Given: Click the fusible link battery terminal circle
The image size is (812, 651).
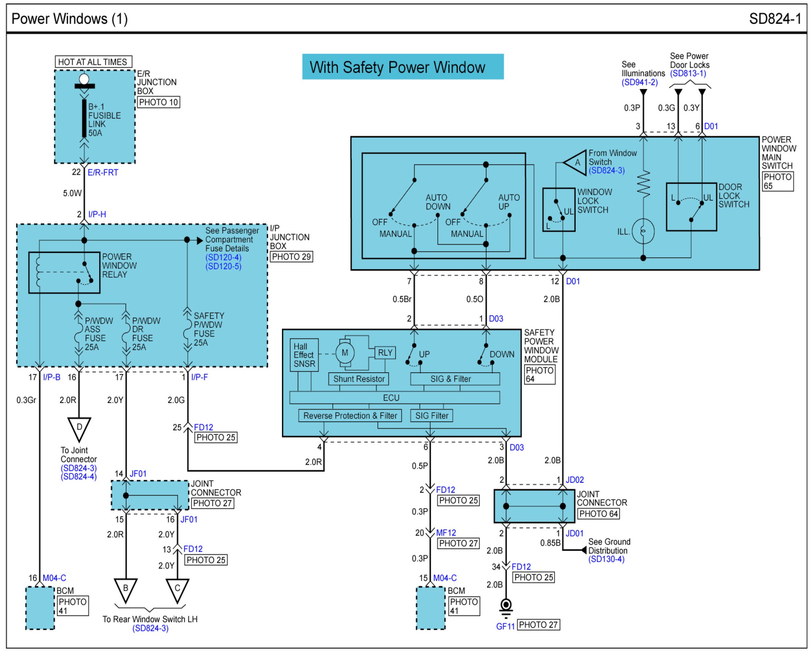Looking at the screenshot, I should 84,79.
